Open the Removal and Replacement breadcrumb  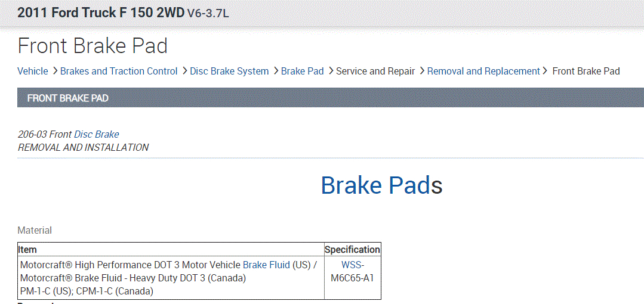[x=483, y=72]
